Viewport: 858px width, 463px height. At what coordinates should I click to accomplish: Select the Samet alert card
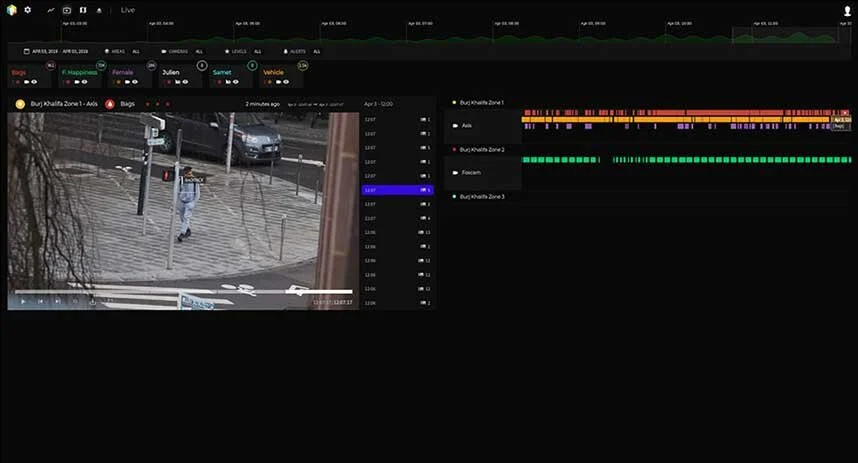(x=233, y=76)
